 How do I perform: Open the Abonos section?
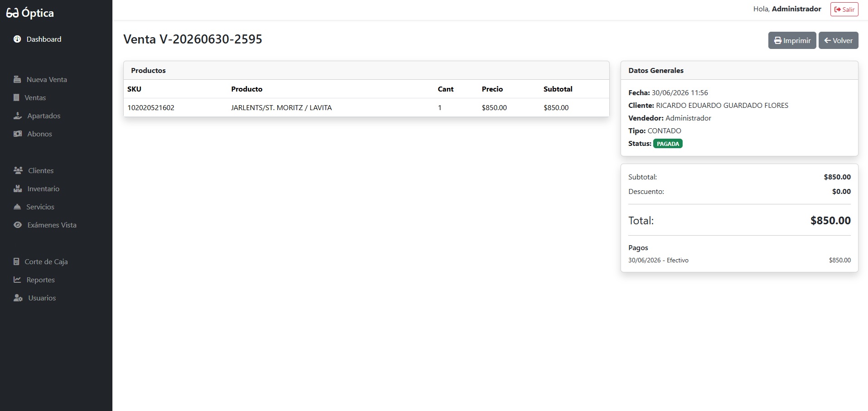click(56, 134)
